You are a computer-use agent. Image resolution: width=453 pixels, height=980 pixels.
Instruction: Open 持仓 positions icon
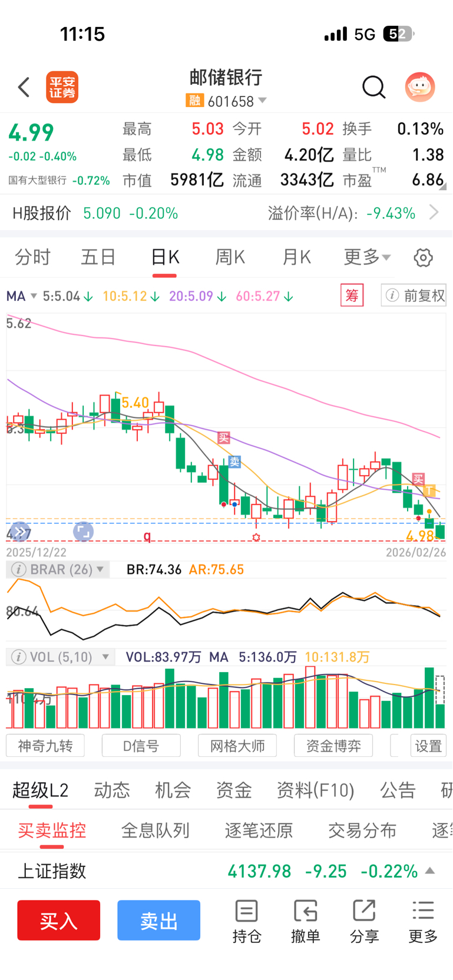coord(246,921)
